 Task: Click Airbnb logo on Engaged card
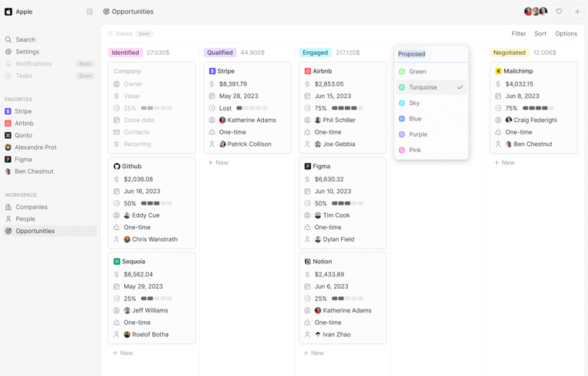click(307, 71)
